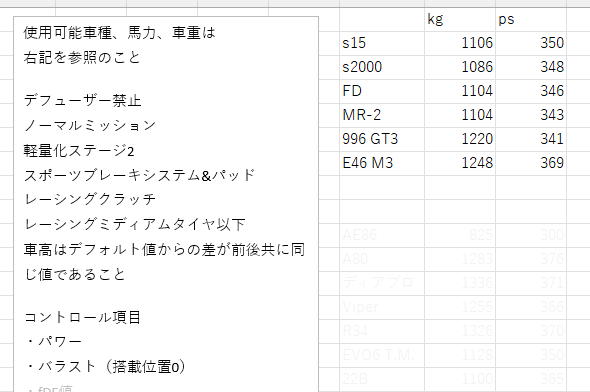Click text line 使用可能車種、馬力、車重は
The image size is (590, 392).
(120, 33)
